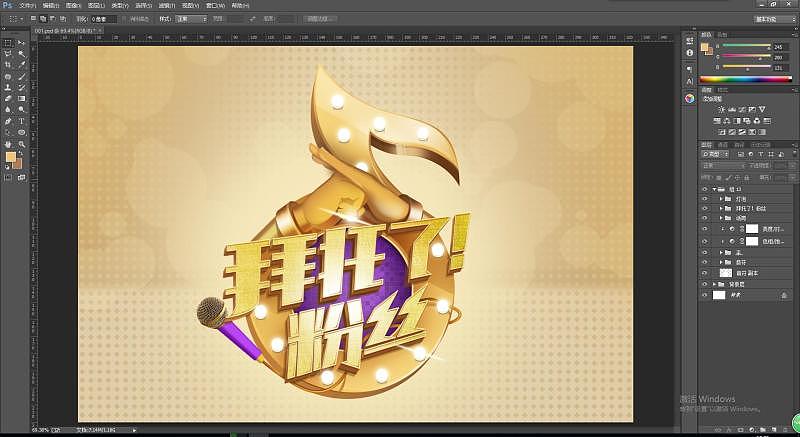Screen dimensions: 800x437
Task: Open the 文件 menu
Action: click(x=27, y=6)
